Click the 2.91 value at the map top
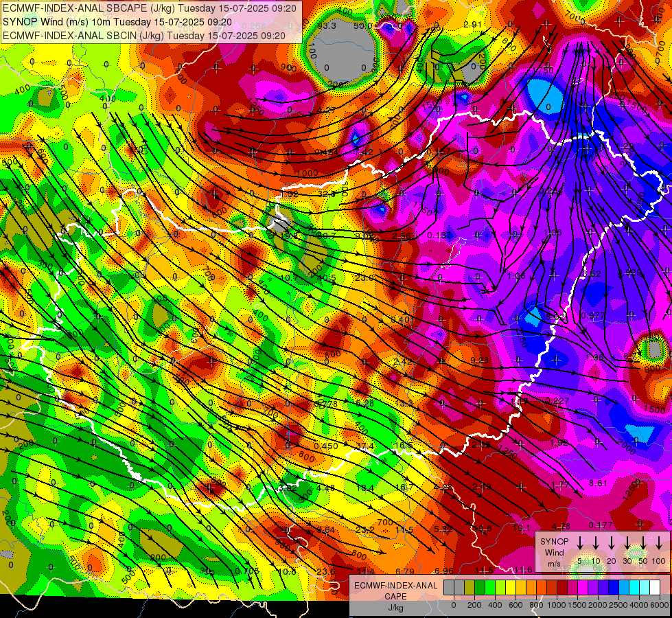 472,25
